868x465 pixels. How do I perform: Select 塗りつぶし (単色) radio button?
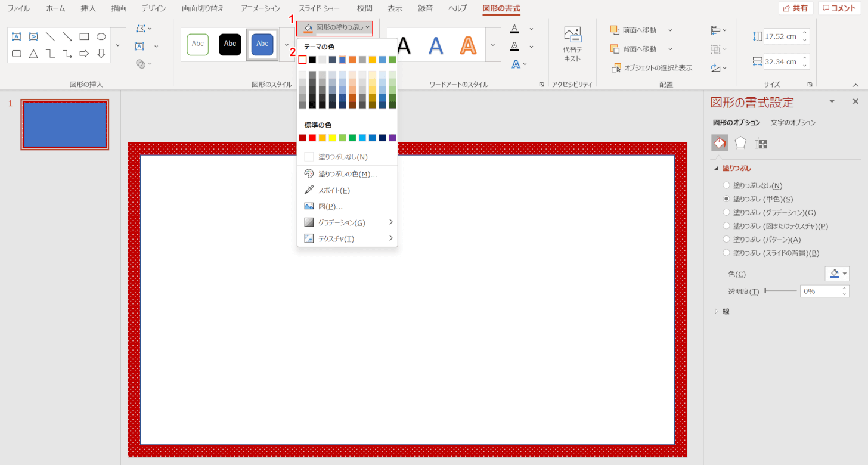(x=726, y=199)
